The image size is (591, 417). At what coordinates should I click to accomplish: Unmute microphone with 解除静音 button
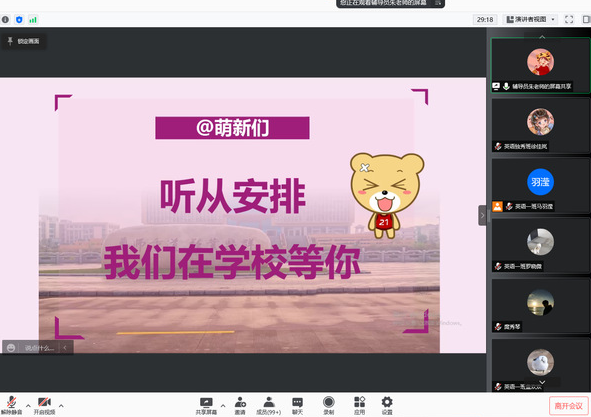coord(11,406)
